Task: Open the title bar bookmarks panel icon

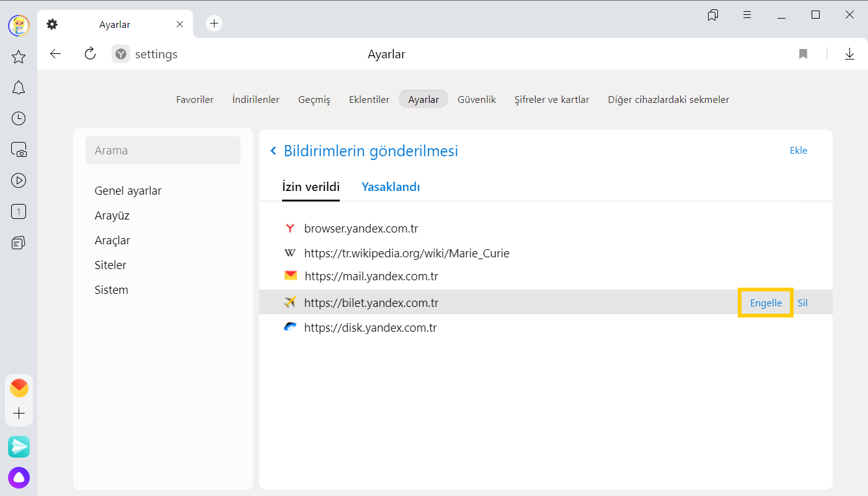Action: coord(713,15)
